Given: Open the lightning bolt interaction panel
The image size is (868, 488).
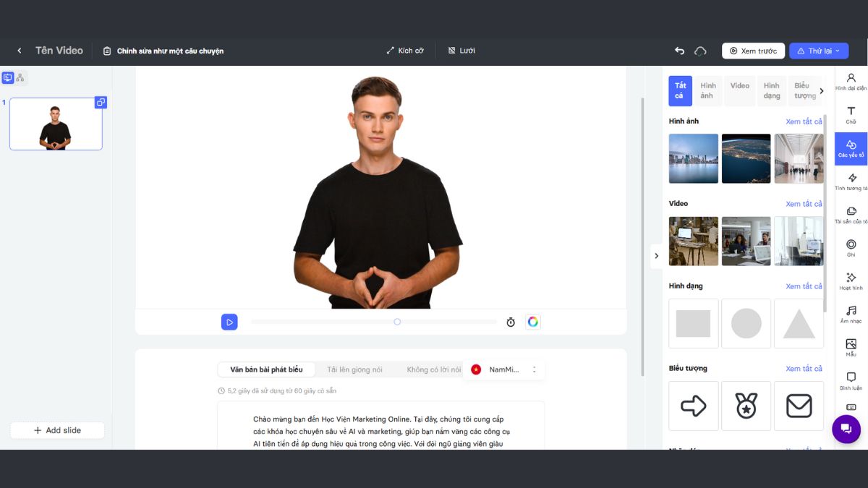Looking at the screenshot, I should tap(851, 182).
